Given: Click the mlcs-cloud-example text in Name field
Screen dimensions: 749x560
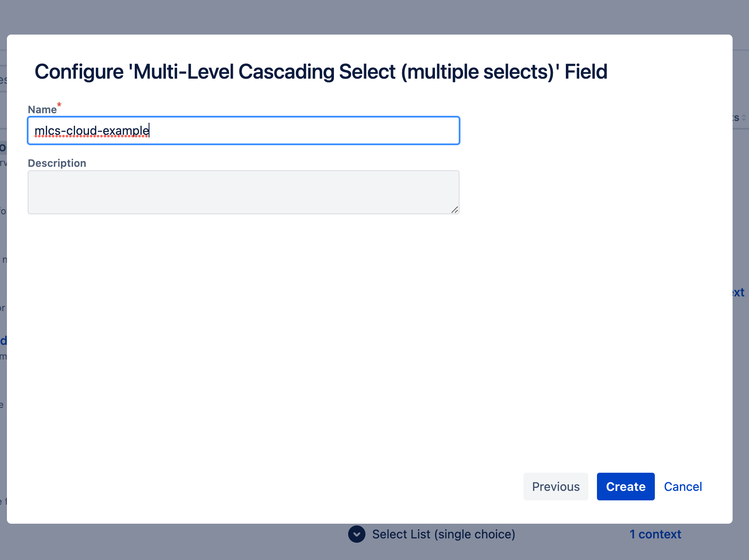Looking at the screenshot, I should [x=92, y=130].
